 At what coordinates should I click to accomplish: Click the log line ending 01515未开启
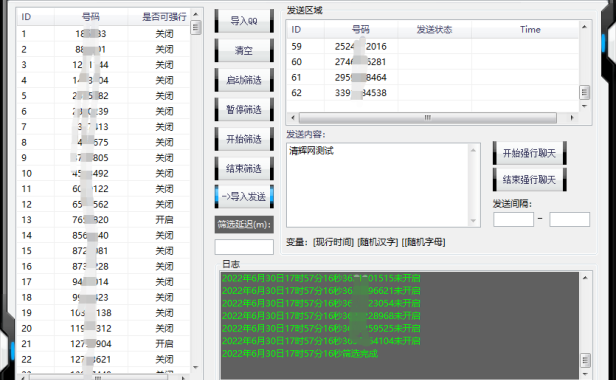pyautogui.click(x=321, y=278)
